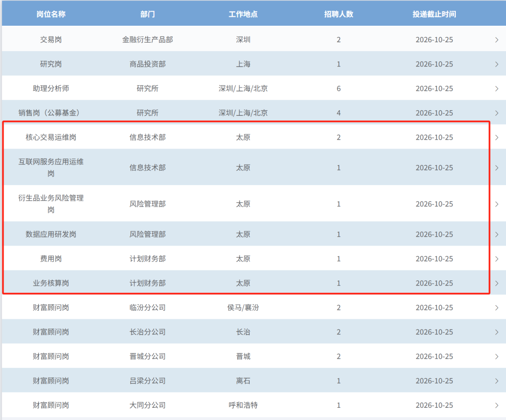Screen dimensions: 506x420
Task: Click the 金融衍生产品部 department cell
Action: click(148, 40)
